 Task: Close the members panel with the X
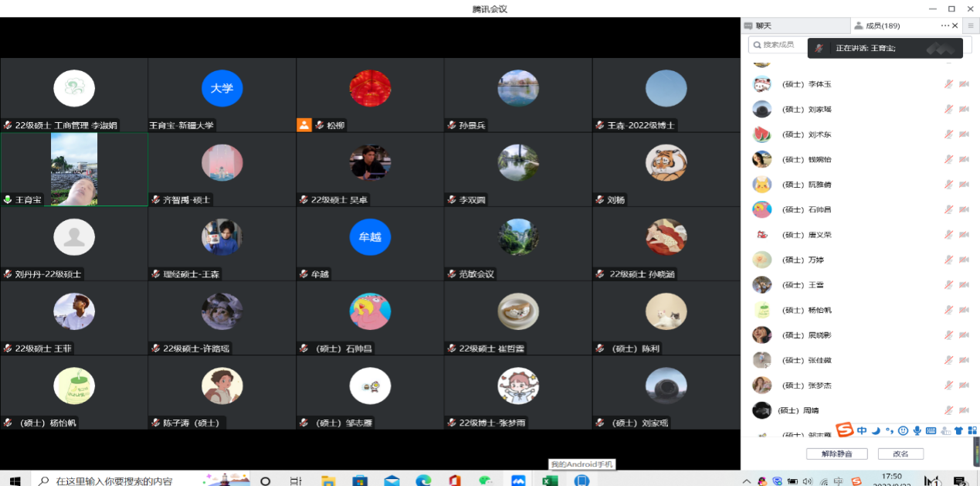(956, 25)
